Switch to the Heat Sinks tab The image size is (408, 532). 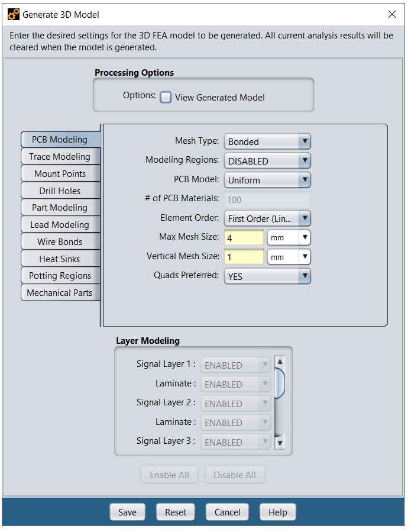pyautogui.click(x=60, y=259)
